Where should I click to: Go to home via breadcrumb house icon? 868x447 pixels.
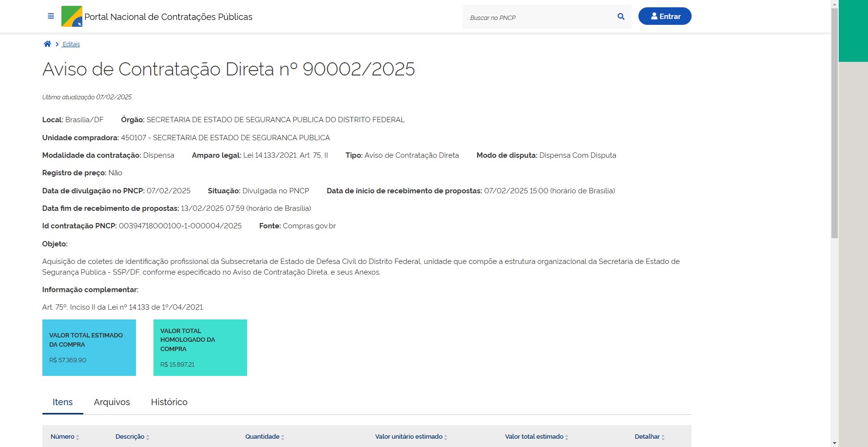click(x=47, y=44)
